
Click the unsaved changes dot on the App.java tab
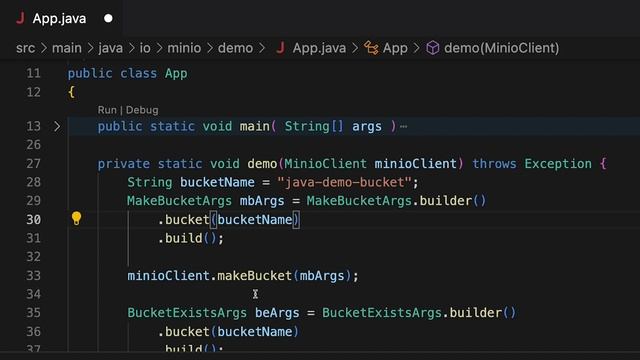(x=108, y=18)
